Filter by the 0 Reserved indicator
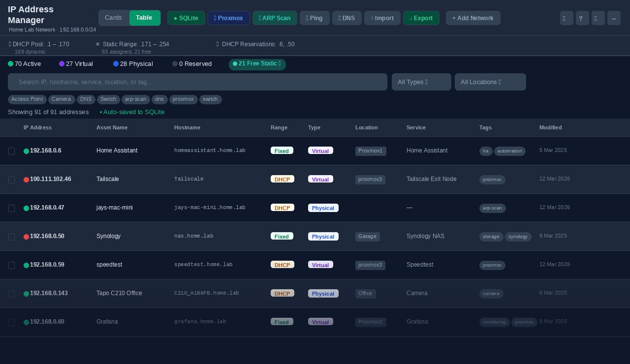Image resolution: width=630 pixels, height=364 pixels. (x=192, y=64)
